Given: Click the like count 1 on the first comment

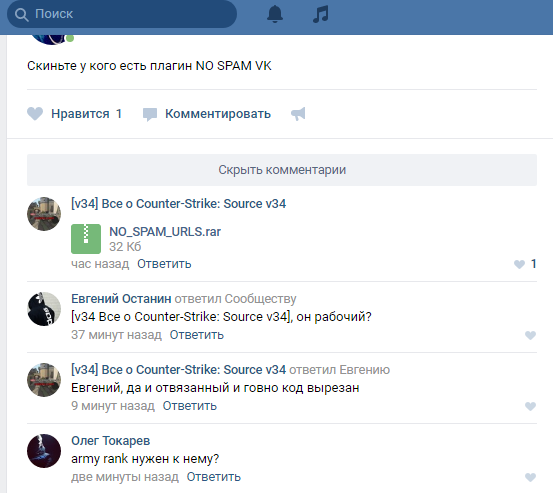Looking at the screenshot, I should pyautogui.click(x=534, y=264).
